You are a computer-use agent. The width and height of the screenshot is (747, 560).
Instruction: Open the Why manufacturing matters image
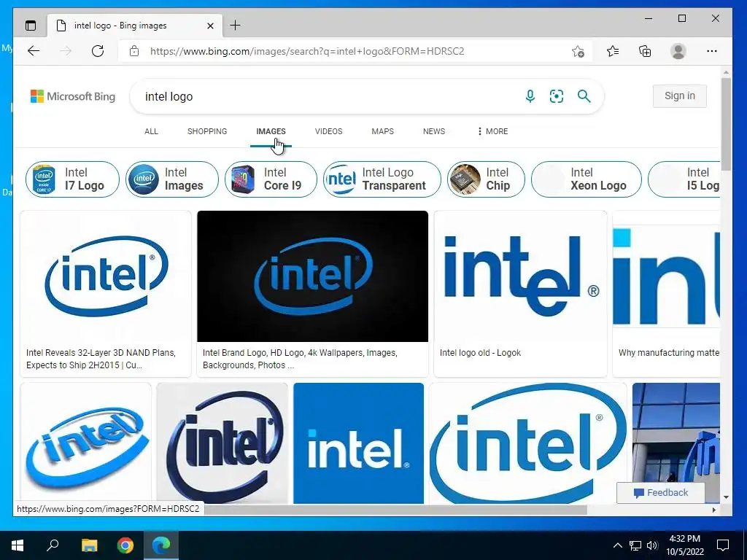click(666, 276)
